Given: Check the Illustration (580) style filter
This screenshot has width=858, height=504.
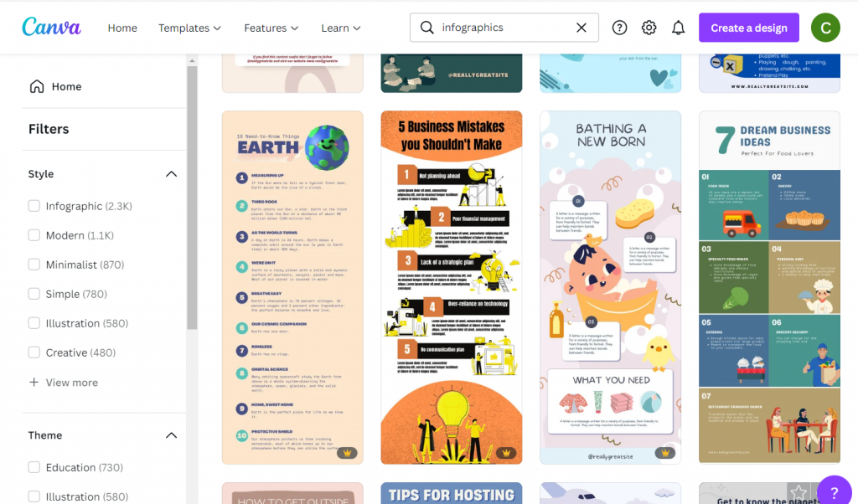Looking at the screenshot, I should click(x=34, y=323).
